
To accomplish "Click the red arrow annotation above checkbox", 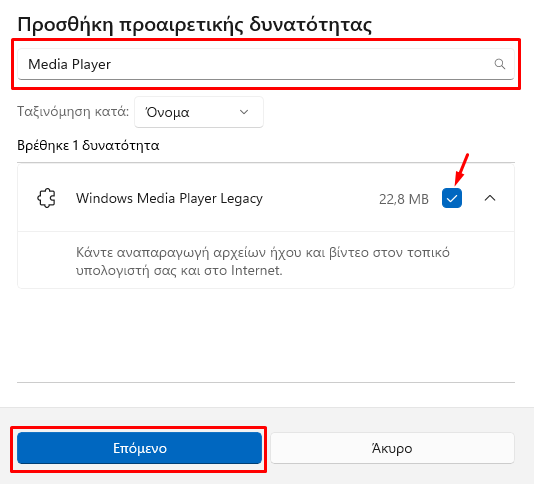I will click(x=462, y=169).
